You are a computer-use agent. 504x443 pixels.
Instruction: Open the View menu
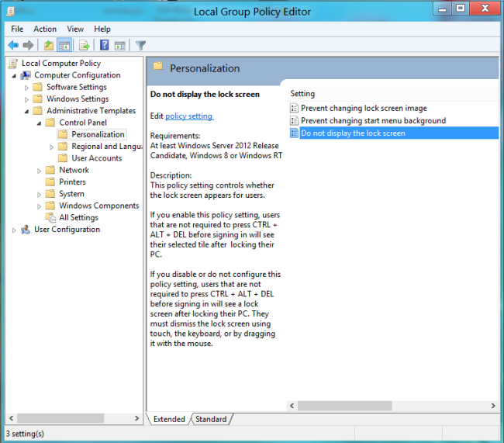coord(75,29)
